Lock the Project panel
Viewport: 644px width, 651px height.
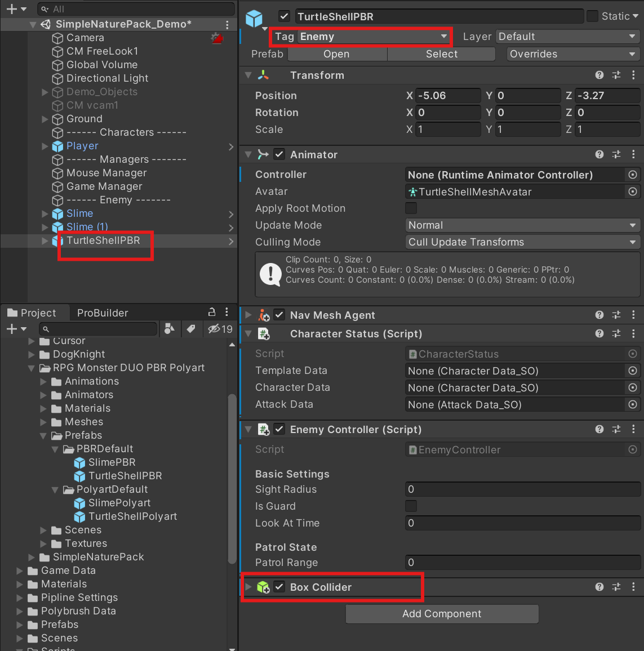click(x=211, y=312)
